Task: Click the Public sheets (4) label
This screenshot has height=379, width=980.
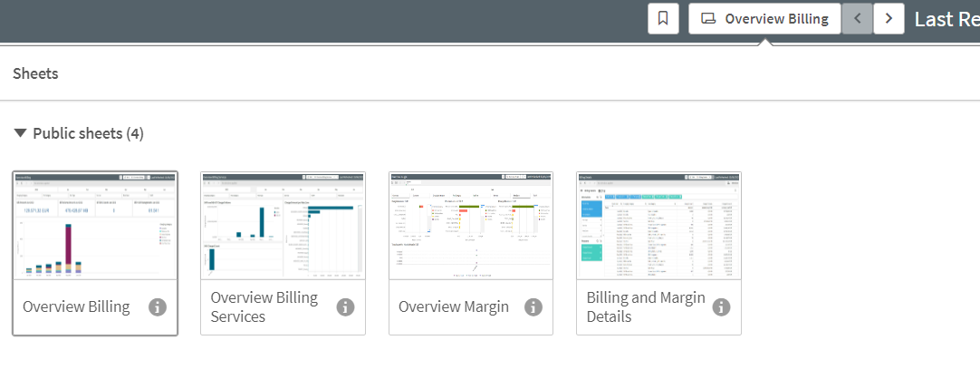Action: click(x=88, y=133)
